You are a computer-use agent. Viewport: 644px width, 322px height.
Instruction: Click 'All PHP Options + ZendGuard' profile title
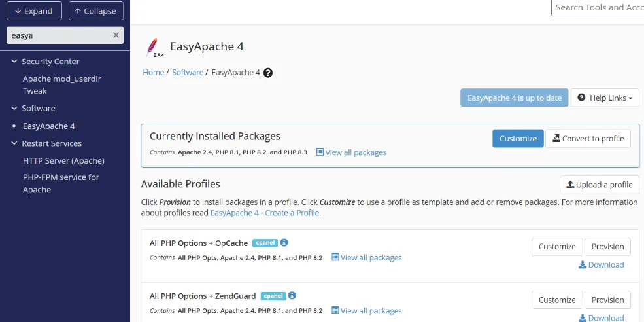203,296
